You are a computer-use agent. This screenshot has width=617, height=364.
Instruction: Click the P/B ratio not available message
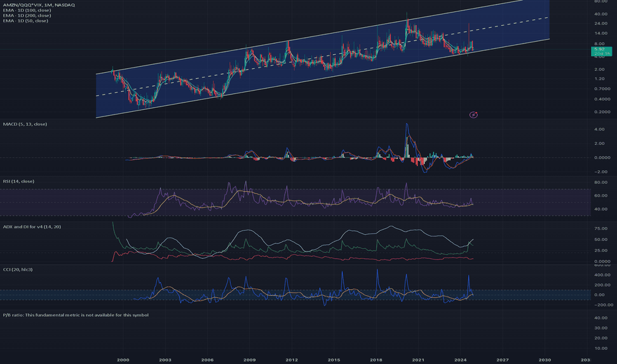click(75, 315)
